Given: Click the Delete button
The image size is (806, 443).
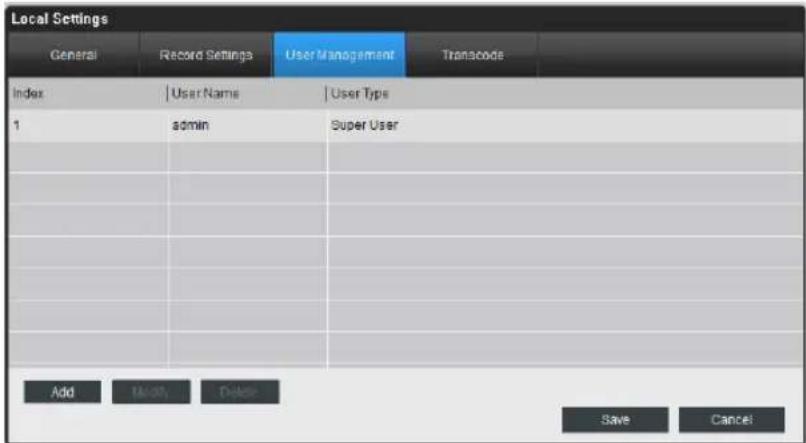Looking at the screenshot, I should (x=240, y=392).
